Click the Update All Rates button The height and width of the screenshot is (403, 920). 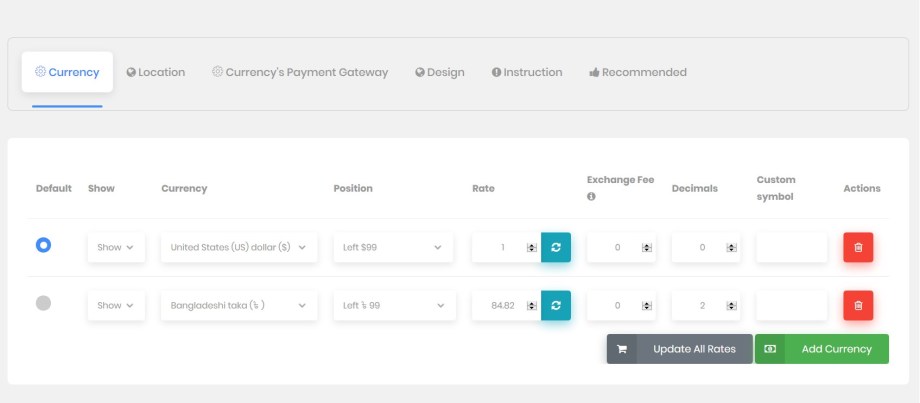pos(679,349)
